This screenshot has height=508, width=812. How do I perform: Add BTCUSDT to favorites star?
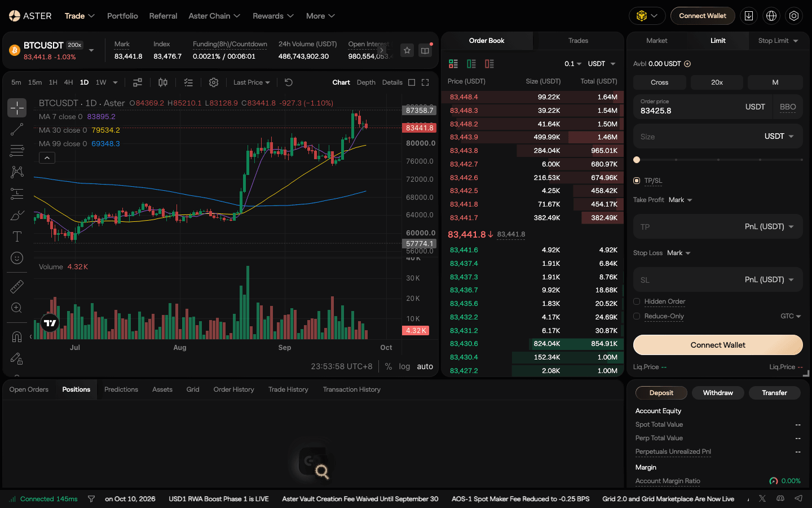(407, 50)
